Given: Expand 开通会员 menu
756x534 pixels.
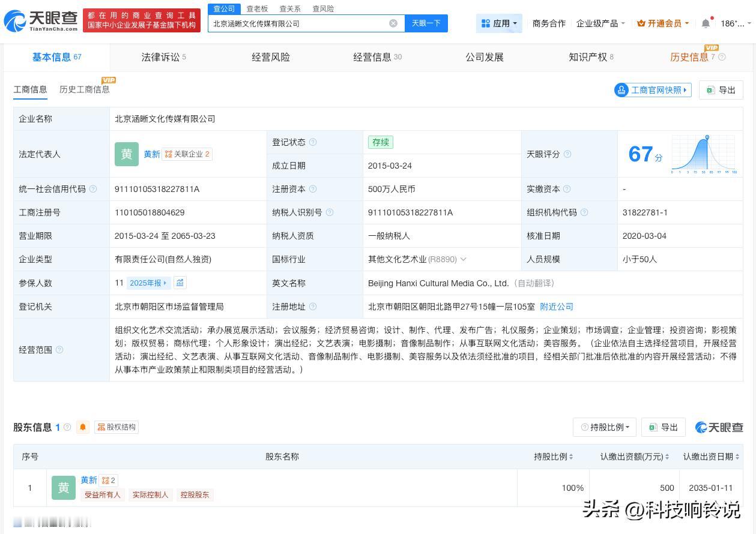Looking at the screenshot, I should pyautogui.click(x=663, y=23).
